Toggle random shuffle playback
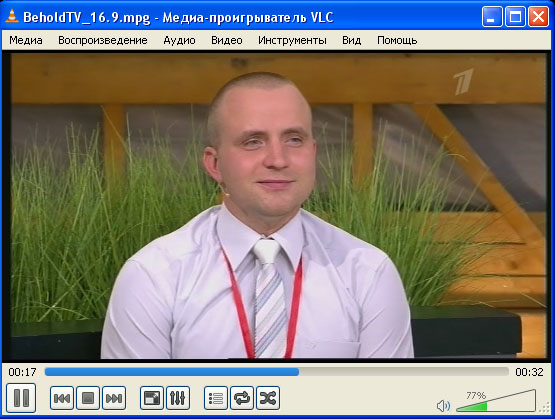This screenshot has height=419, width=555. [268, 398]
